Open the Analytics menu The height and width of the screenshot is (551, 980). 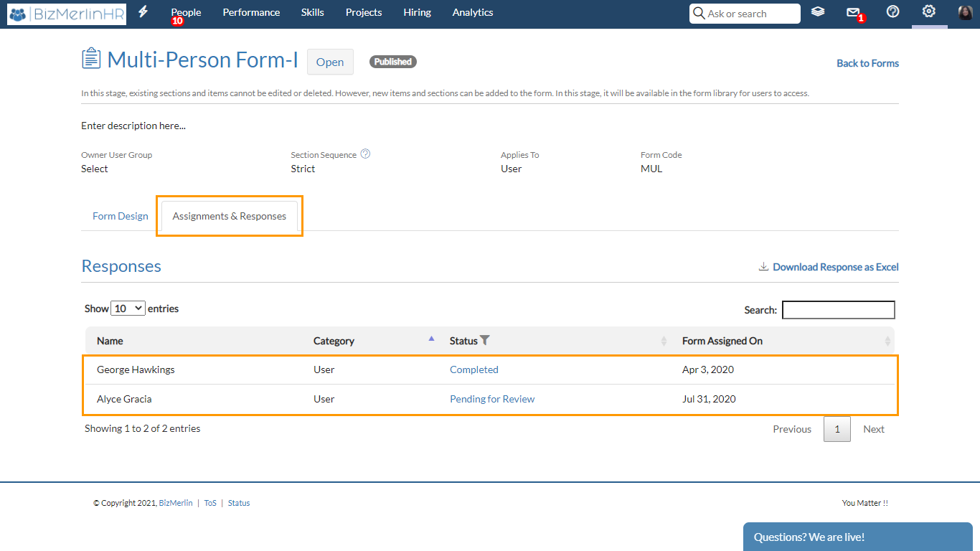point(473,12)
